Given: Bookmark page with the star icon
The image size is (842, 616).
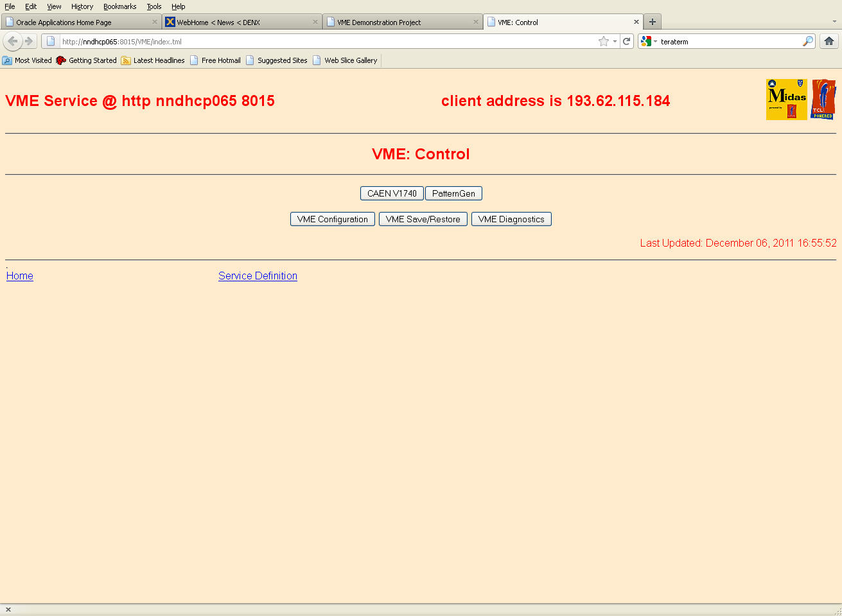Looking at the screenshot, I should pyautogui.click(x=603, y=41).
